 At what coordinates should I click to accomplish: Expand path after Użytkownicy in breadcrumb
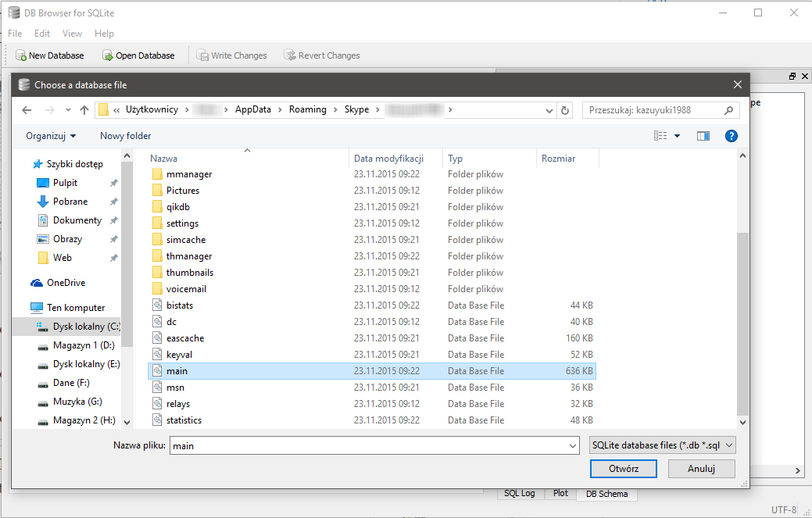click(x=186, y=109)
